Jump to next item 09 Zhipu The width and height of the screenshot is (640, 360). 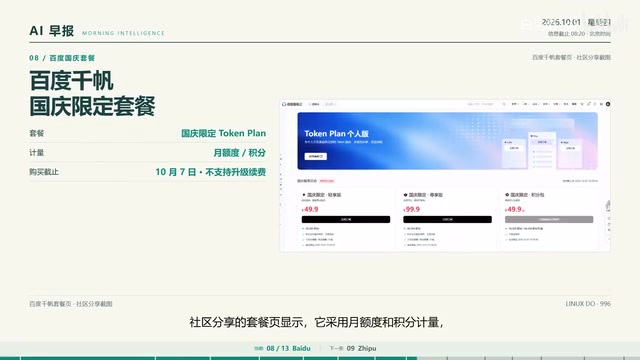tap(353, 348)
